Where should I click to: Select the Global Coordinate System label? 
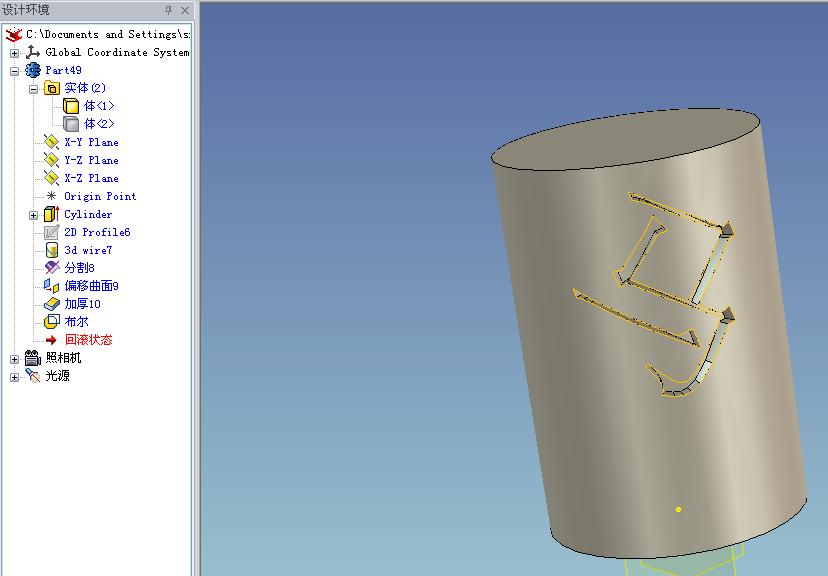coord(117,52)
